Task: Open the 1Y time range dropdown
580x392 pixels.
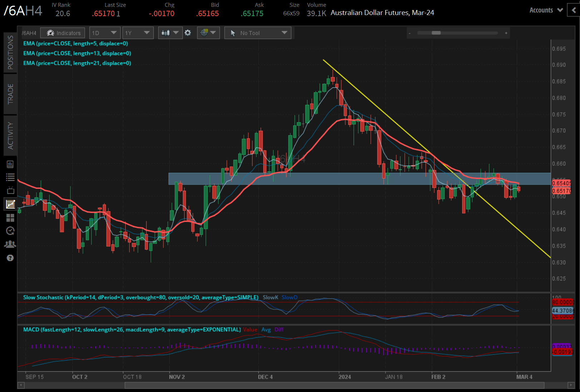Action: pyautogui.click(x=137, y=33)
